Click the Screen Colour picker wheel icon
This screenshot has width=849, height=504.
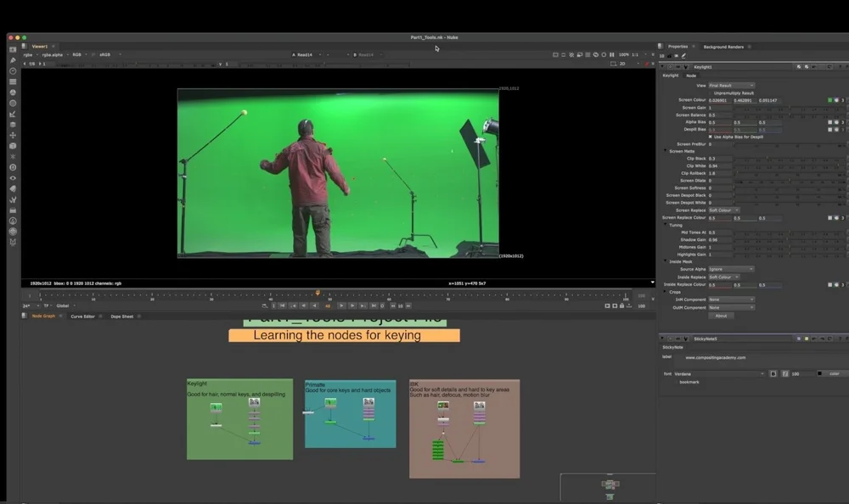[836, 100]
